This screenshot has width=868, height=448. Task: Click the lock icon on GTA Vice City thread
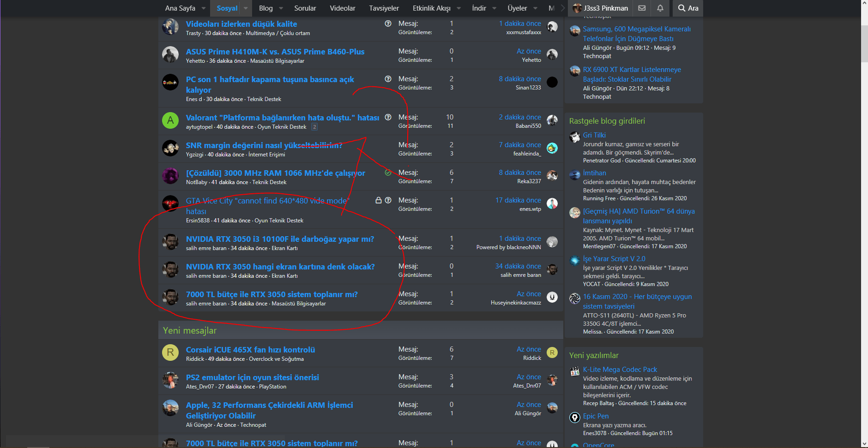point(379,200)
